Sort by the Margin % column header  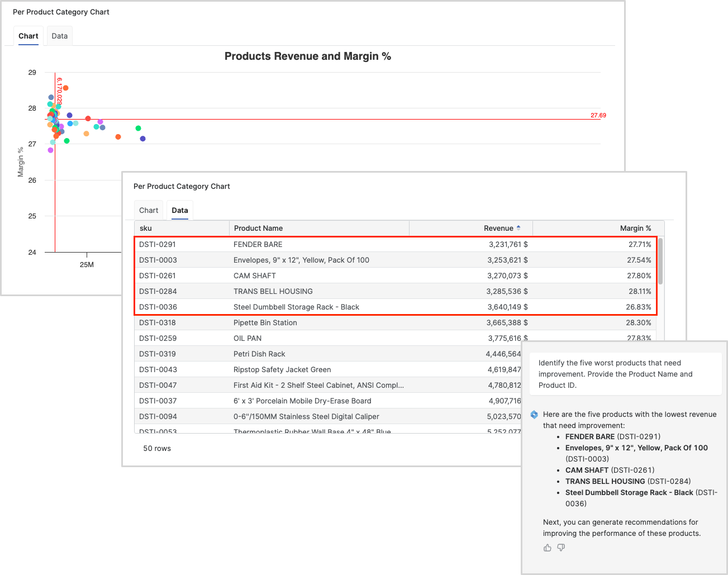point(635,228)
